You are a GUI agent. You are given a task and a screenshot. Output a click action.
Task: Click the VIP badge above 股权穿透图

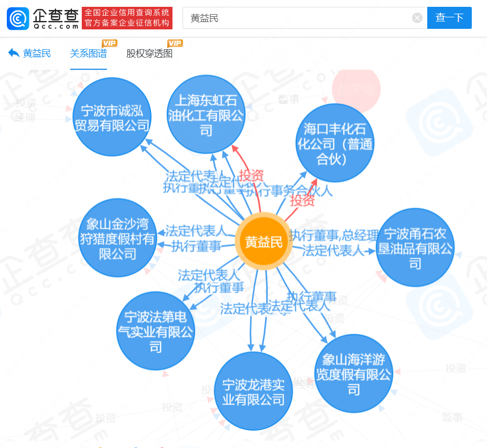[x=175, y=43]
